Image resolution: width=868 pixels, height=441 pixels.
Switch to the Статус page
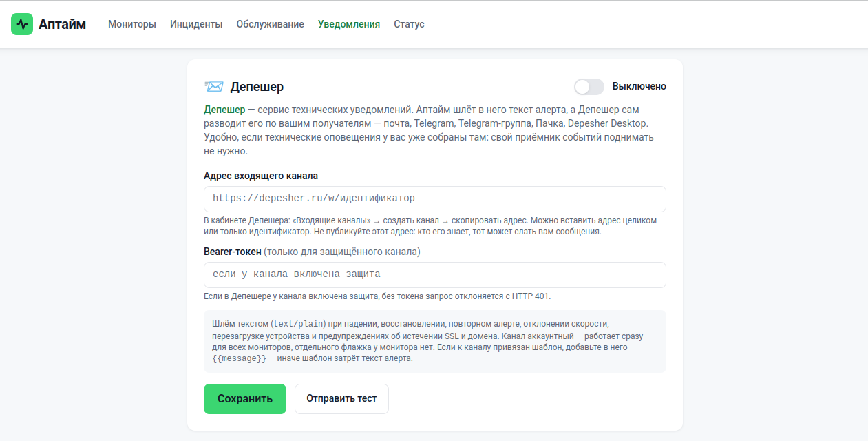pyautogui.click(x=409, y=24)
